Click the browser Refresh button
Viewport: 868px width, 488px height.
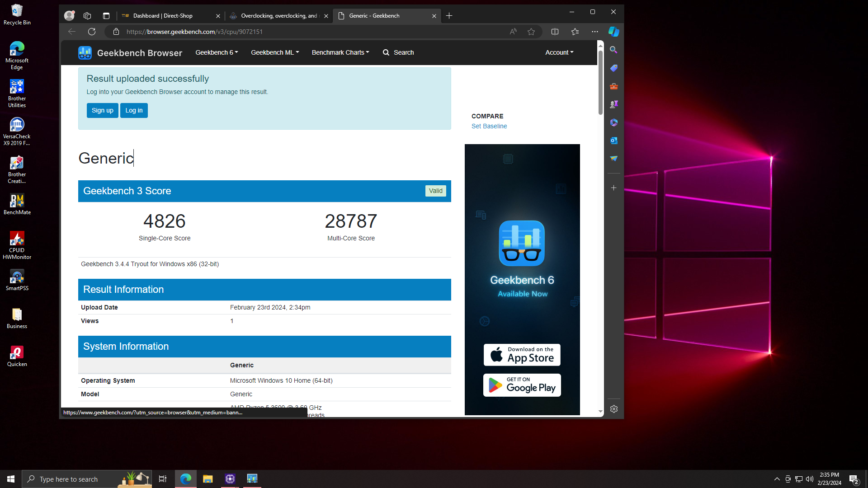(92, 32)
